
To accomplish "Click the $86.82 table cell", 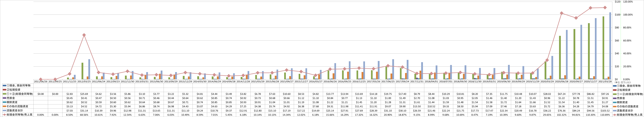I will (x=591, y=94).
